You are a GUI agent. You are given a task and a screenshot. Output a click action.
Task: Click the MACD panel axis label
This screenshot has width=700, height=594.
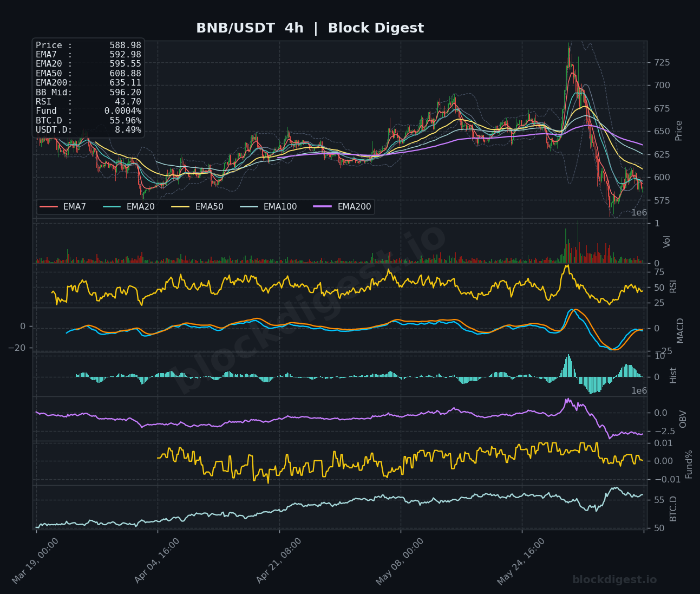[680, 330]
